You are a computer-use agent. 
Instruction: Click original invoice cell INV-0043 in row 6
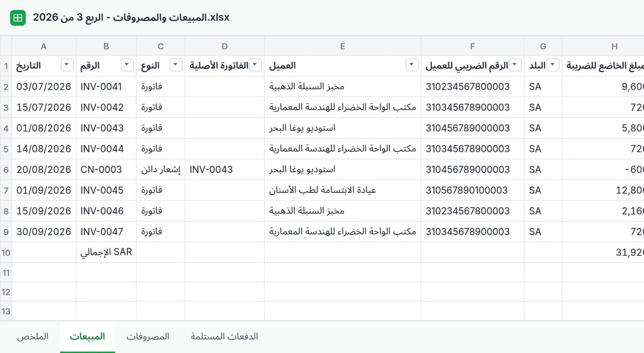pos(225,170)
